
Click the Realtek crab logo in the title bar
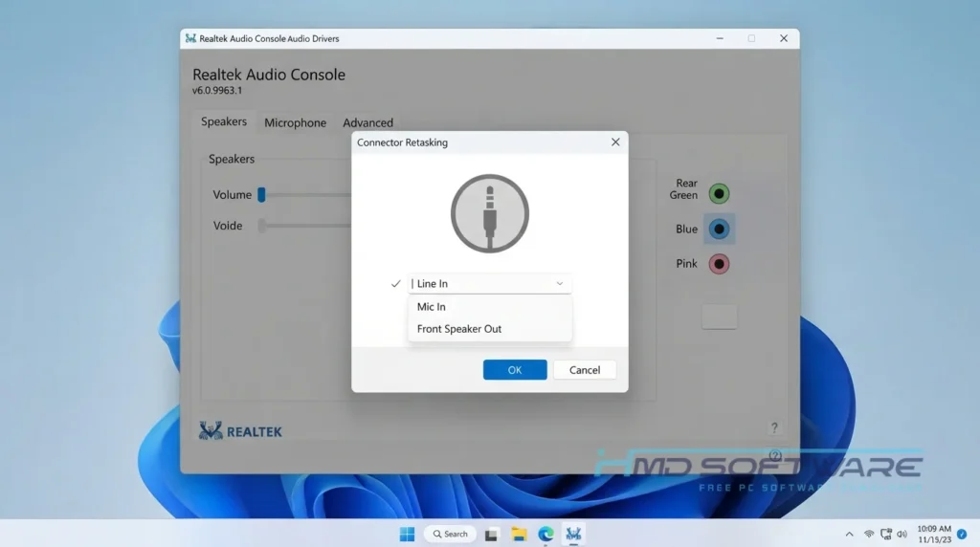point(190,38)
